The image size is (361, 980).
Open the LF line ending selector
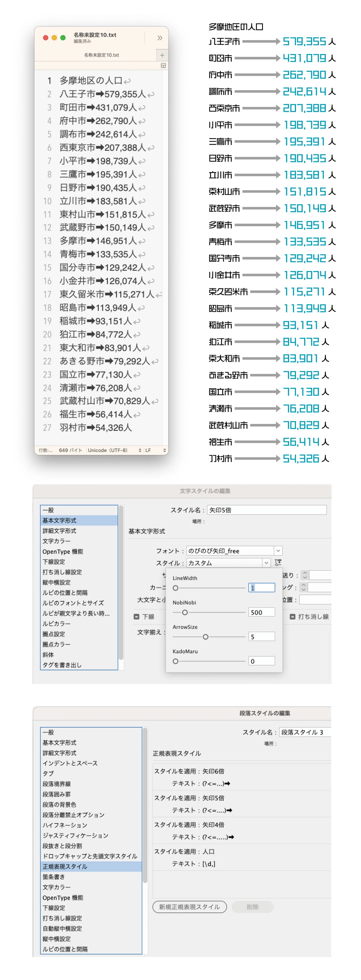pyautogui.click(x=155, y=450)
